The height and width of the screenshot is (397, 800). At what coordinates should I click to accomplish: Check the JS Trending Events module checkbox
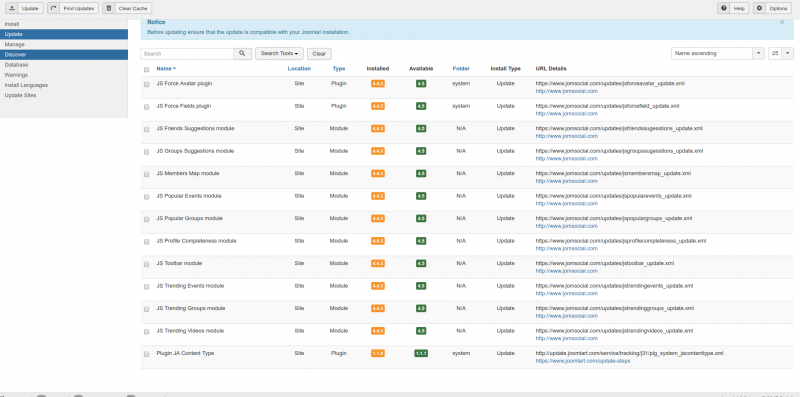[146, 286]
